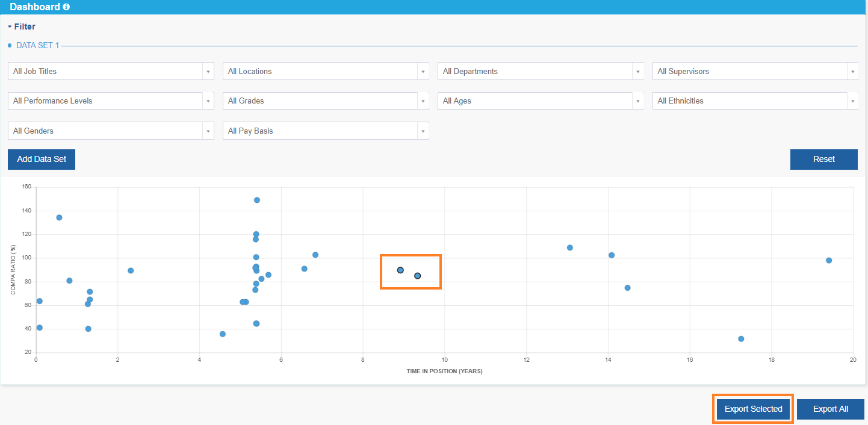Open the All Locations dropdown

pos(423,70)
